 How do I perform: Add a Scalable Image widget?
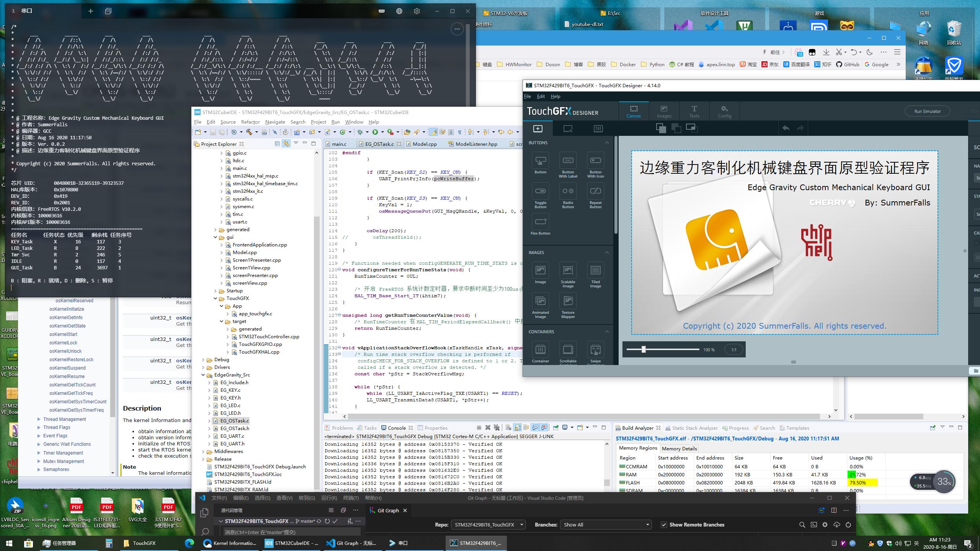coord(568,271)
